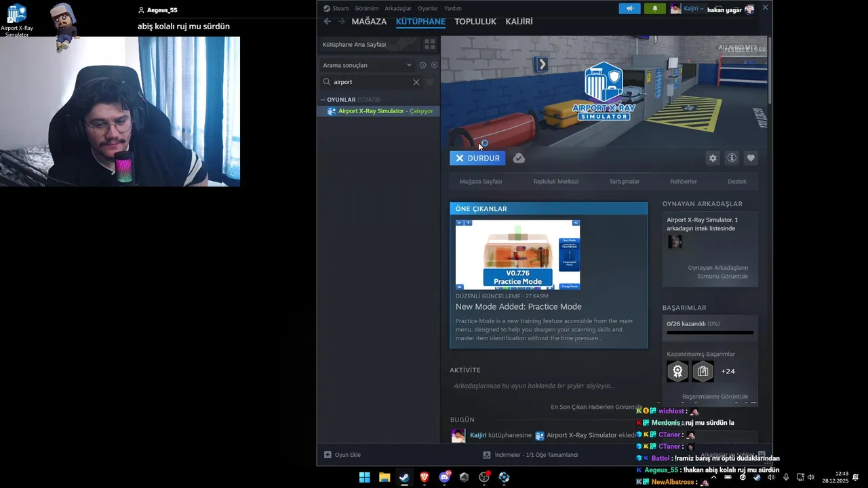This screenshot has height=488, width=868.
Task: Sort library by recent activity clock icon
Action: point(422,65)
